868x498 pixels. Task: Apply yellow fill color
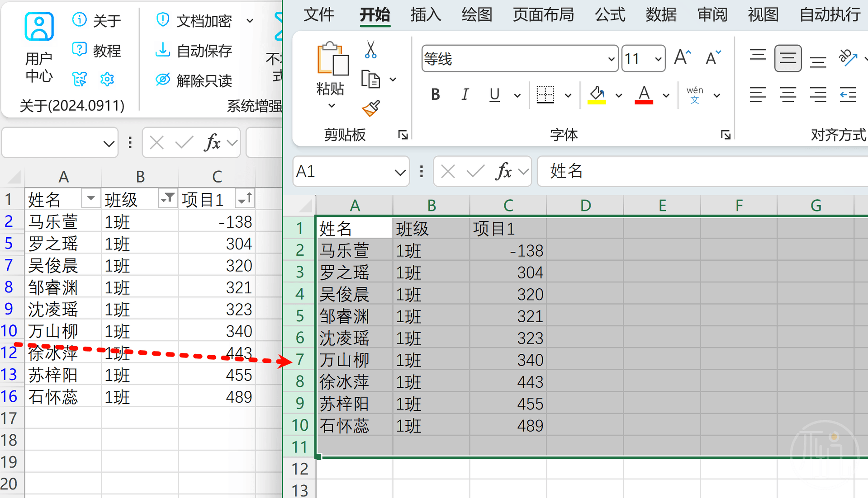597,95
